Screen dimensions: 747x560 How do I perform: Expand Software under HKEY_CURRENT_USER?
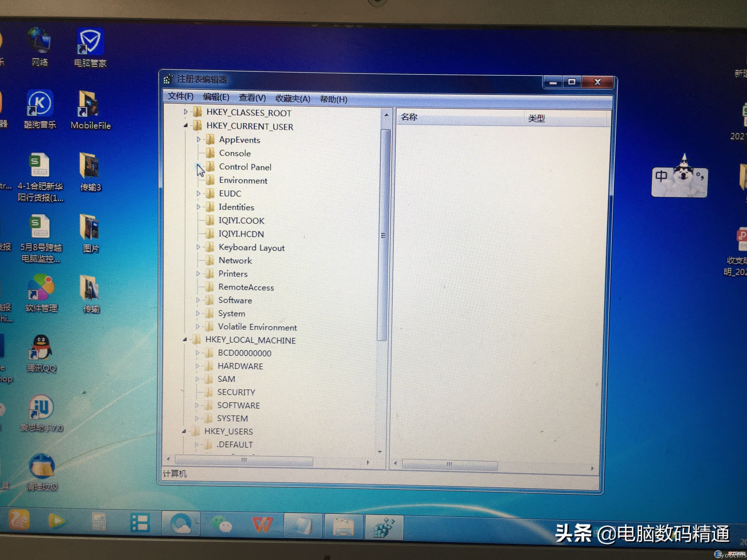198,300
